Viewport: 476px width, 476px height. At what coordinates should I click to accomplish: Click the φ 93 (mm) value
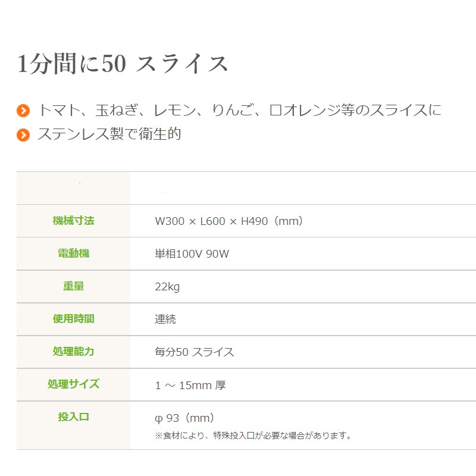pos(184,418)
